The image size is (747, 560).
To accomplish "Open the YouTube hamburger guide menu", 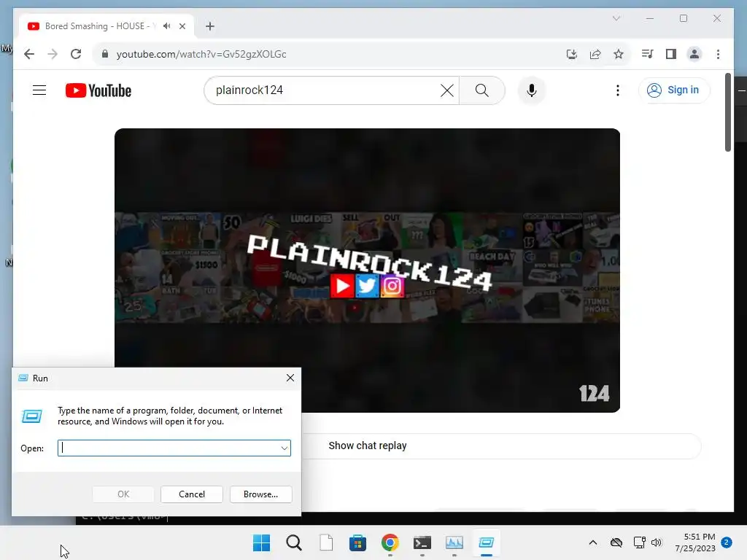I will pyautogui.click(x=39, y=90).
